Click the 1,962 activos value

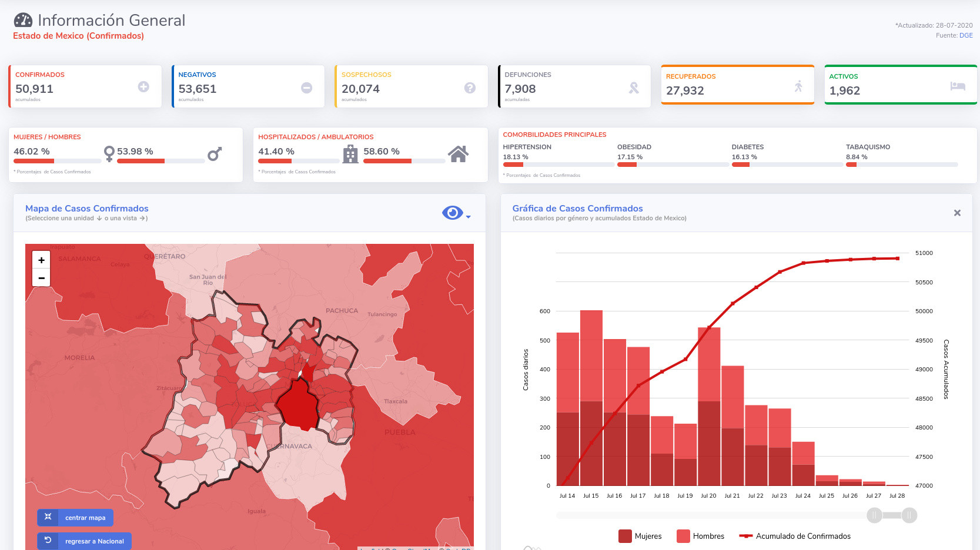point(845,90)
